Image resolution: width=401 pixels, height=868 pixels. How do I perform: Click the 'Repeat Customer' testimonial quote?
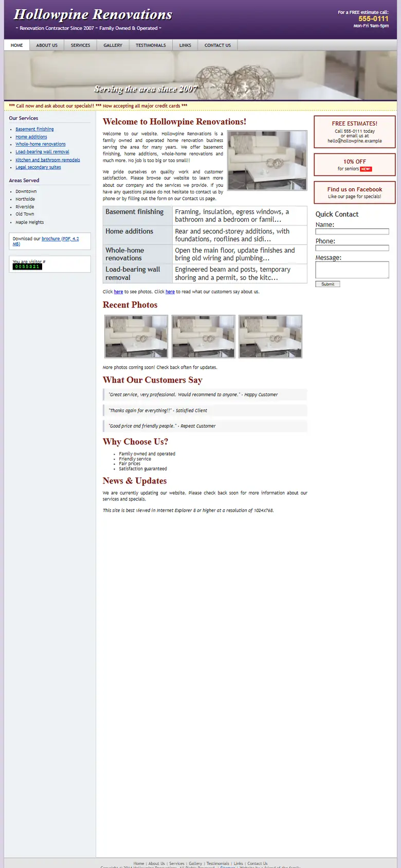[x=205, y=426]
